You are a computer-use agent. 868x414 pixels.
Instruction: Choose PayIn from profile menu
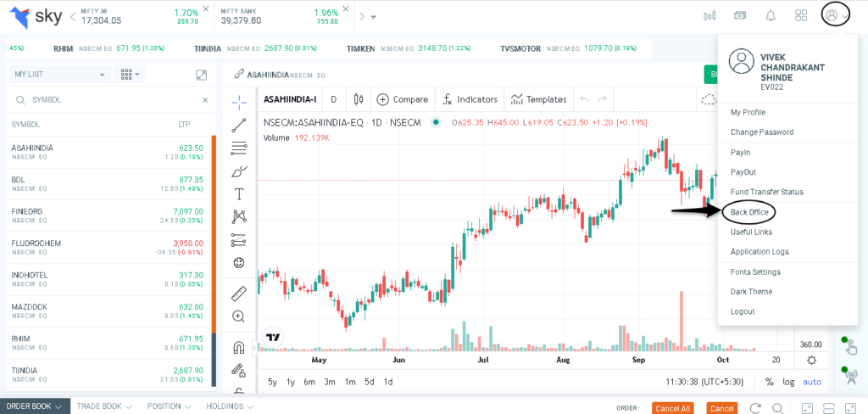point(741,152)
